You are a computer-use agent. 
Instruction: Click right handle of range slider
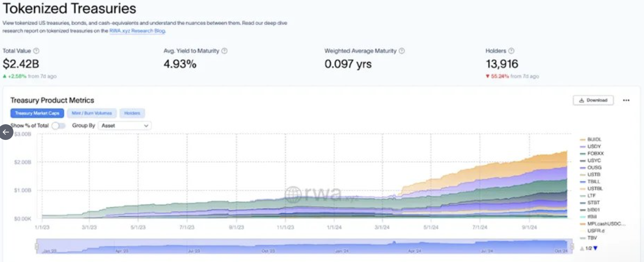pyautogui.click(x=572, y=246)
